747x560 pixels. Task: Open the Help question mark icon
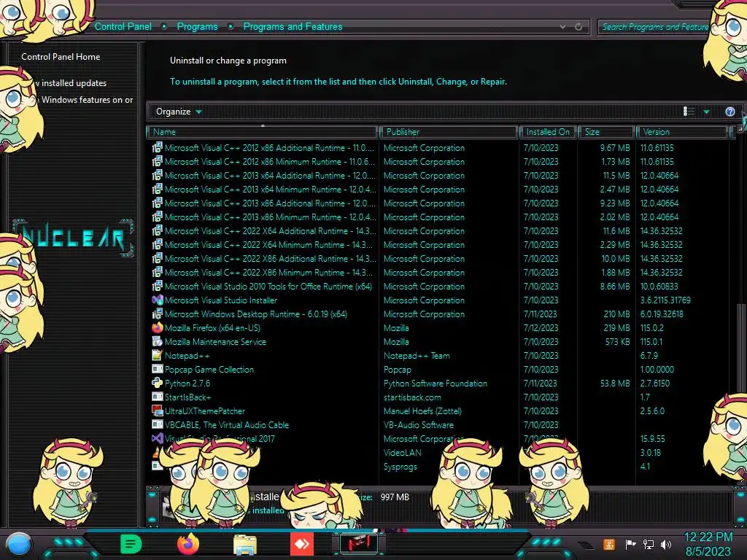pyautogui.click(x=729, y=112)
